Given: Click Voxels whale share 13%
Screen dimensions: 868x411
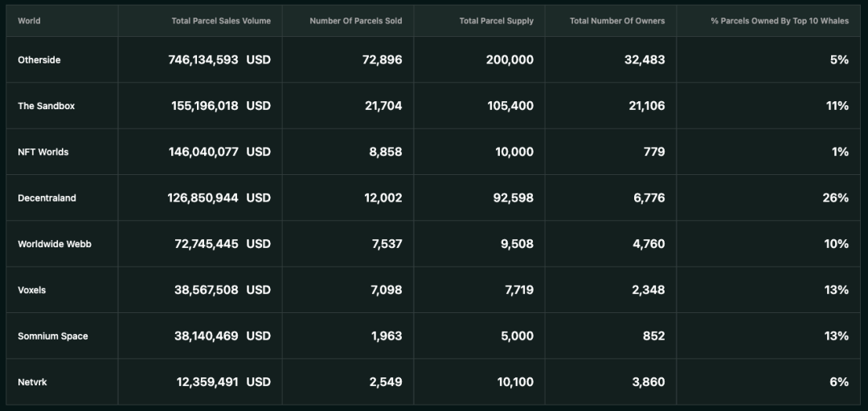Looking at the screenshot, I should tap(837, 290).
